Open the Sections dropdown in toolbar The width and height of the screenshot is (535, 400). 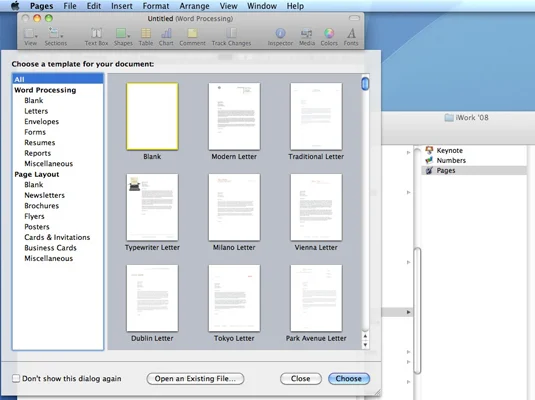click(55, 33)
